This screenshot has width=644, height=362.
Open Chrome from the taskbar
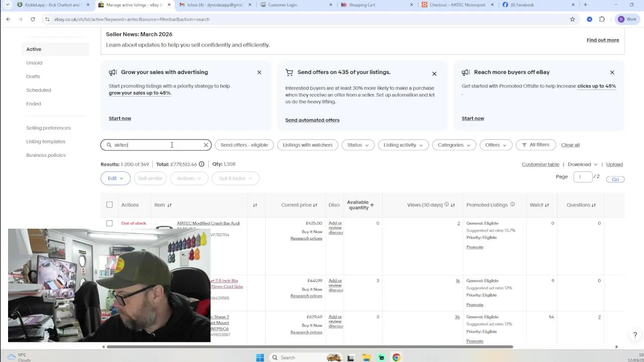click(x=396, y=357)
